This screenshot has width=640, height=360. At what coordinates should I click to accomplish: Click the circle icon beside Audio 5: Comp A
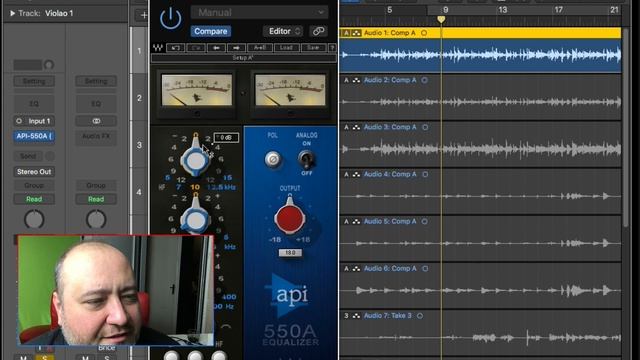424,221
